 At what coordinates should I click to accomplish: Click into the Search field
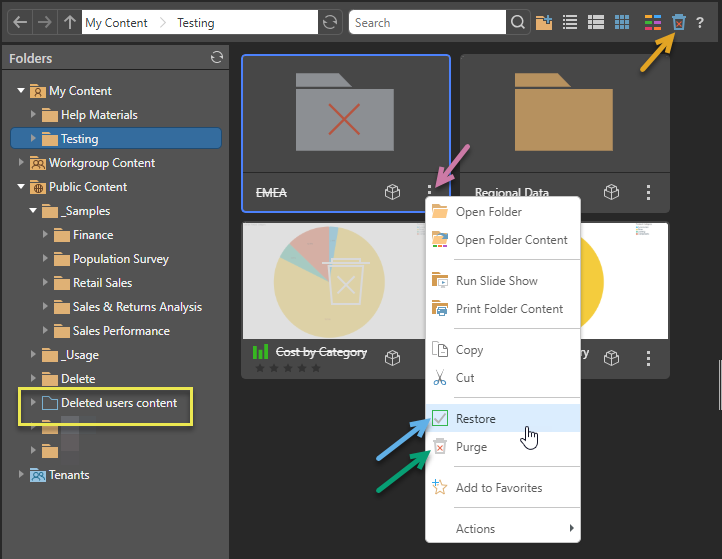tap(427, 22)
